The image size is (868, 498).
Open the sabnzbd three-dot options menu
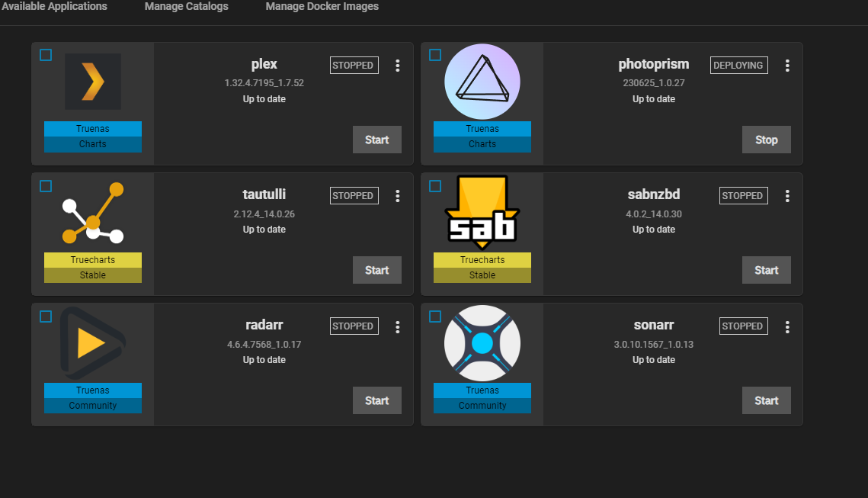(x=787, y=196)
